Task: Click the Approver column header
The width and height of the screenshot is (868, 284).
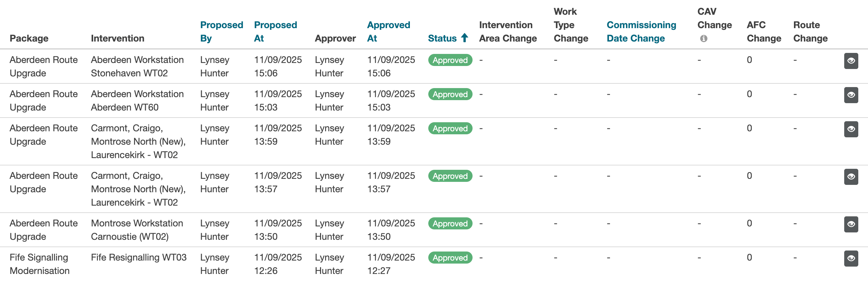Action: pos(335,38)
